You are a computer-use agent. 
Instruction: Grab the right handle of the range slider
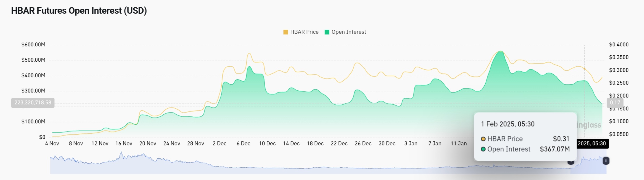point(606,161)
